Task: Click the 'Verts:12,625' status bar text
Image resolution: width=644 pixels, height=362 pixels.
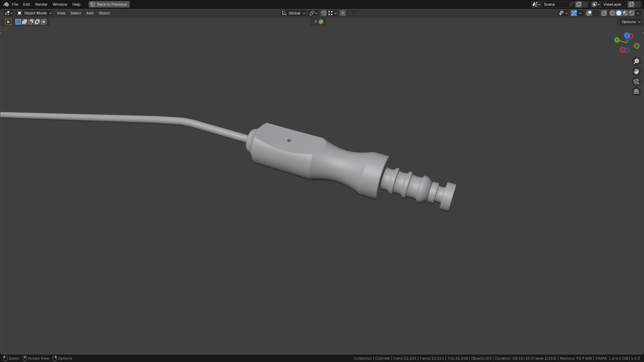Action: tap(405, 358)
